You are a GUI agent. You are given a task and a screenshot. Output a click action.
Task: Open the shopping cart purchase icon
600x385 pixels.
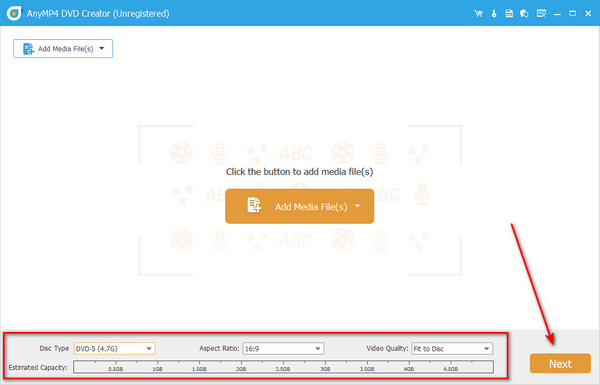tap(478, 14)
